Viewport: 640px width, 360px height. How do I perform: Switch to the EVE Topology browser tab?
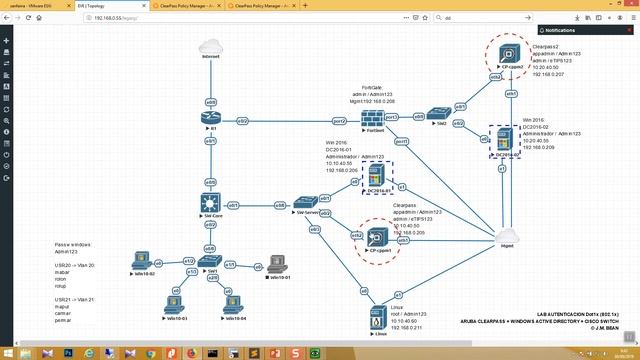(112, 6)
